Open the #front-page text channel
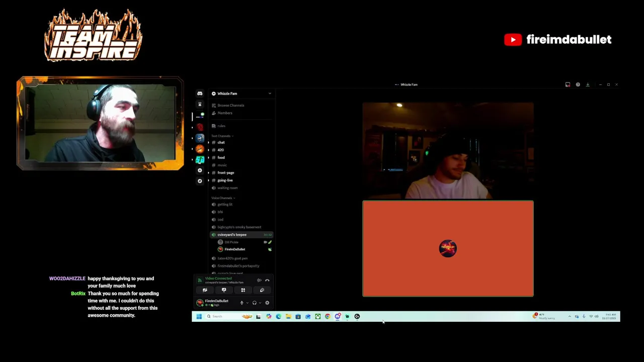 click(x=242, y=172)
